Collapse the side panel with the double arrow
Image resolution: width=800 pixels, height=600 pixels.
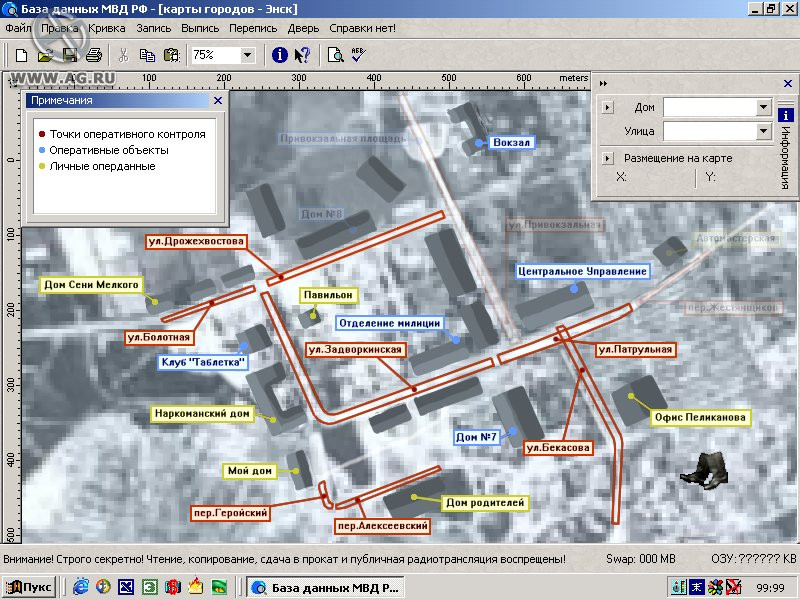tap(604, 83)
